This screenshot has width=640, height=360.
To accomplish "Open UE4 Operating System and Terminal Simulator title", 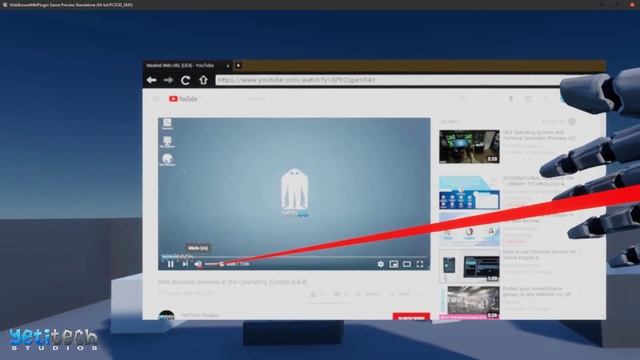I will click(x=538, y=135).
